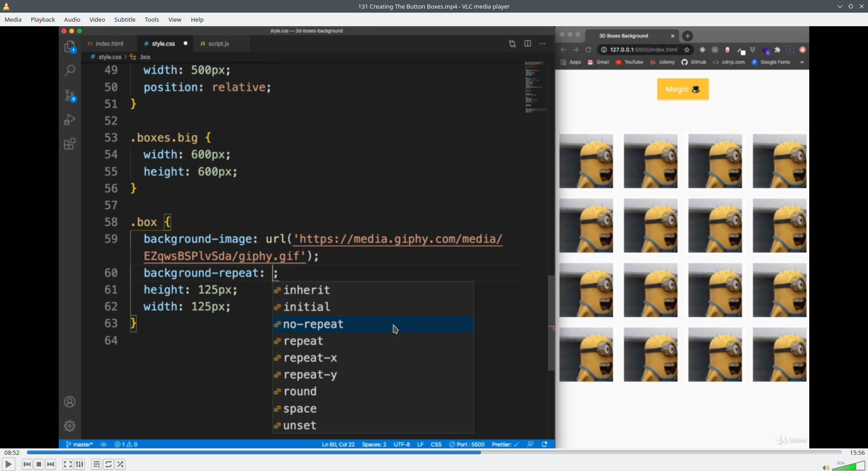Click the CSS language mode indicator
Viewport: 868px width, 471px height.
(436, 444)
